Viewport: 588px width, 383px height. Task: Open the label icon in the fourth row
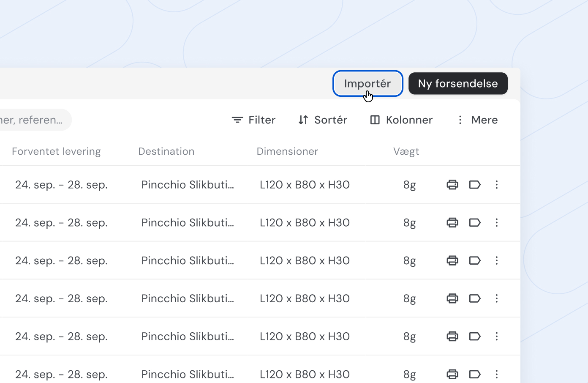click(475, 298)
